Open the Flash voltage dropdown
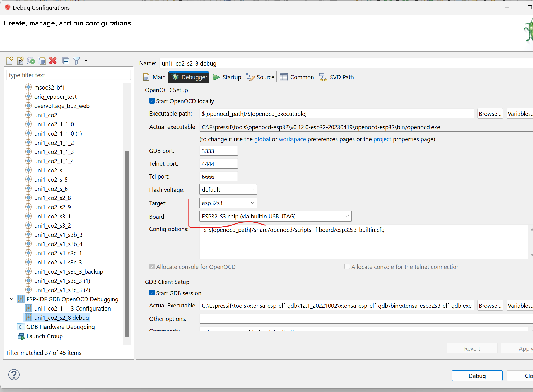Screen dimensions: 533x392 [228, 190]
